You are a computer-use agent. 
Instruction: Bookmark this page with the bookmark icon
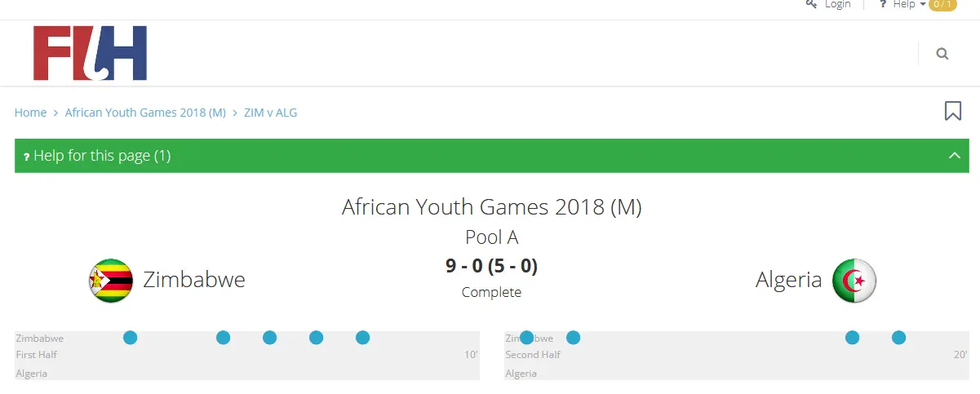pyautogui.click(x=952, y=111)
